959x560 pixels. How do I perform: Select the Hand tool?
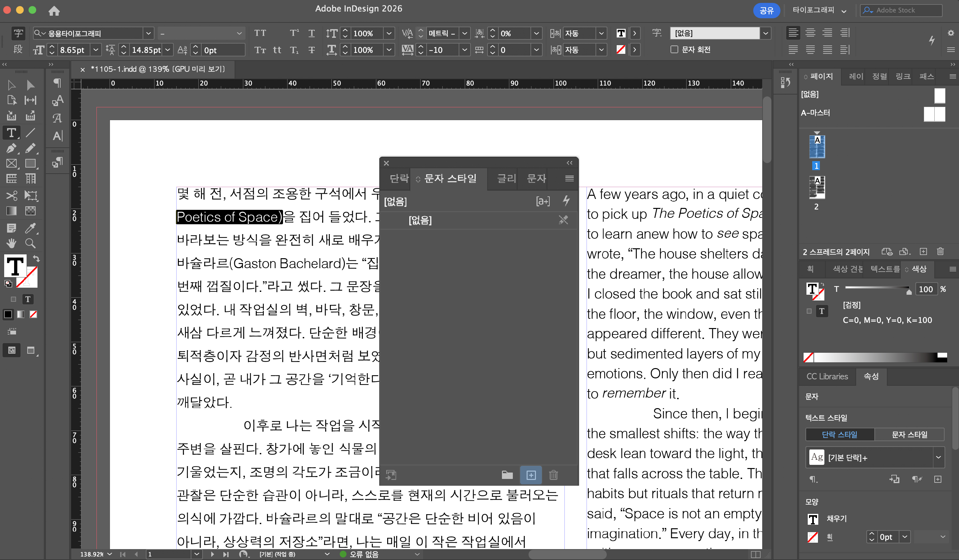tap(12, 243)
